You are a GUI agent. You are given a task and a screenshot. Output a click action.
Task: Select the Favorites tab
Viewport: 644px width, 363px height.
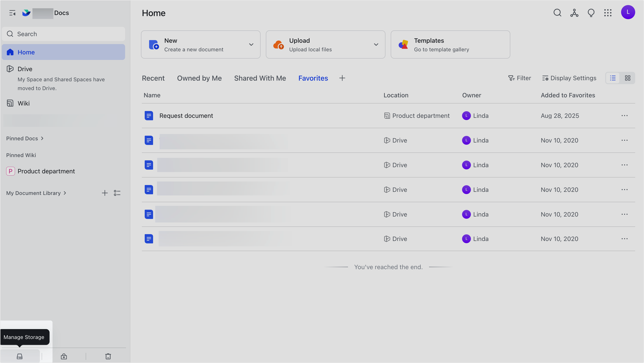pyautogui.click(x=313, y=78)
